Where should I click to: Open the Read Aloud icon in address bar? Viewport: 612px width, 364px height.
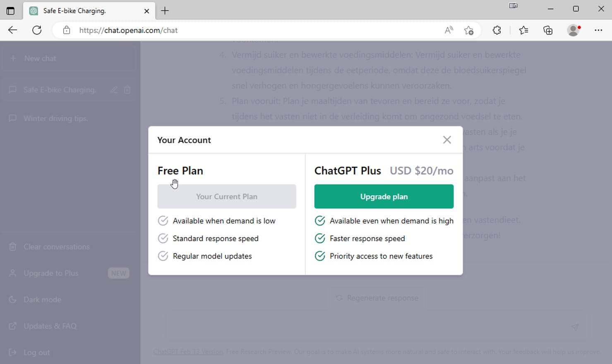click(449, 30)
